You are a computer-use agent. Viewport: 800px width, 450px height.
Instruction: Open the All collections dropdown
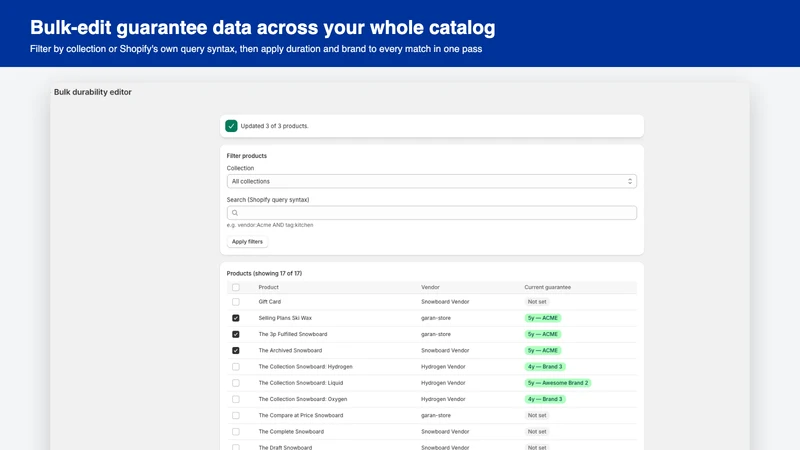coord(432,181)
